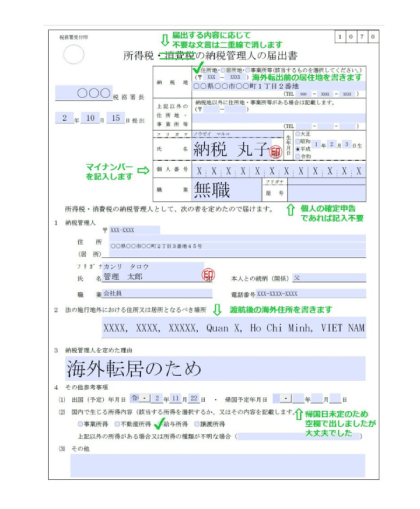This screenshot has width=420, height=509.
Task: Select the 不動産所得 income option
Action: pyautogui.click(x=117, y=424)
